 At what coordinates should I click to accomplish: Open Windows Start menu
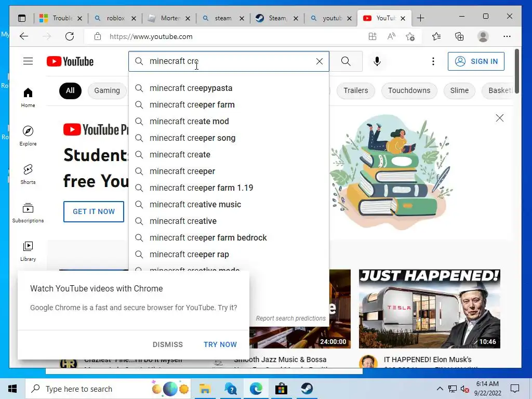[12, 389]
